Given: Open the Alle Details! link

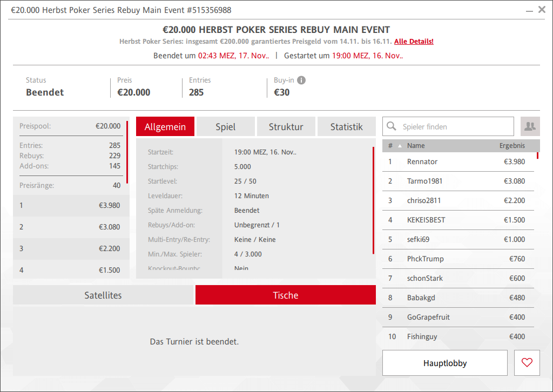Looking at the screenshot, I should (x=414, y=42).
